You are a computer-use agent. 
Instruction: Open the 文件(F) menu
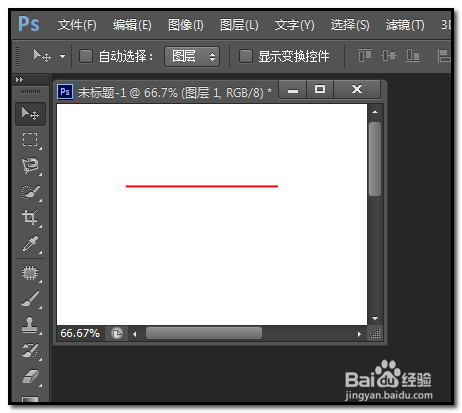tap(77, 25)
